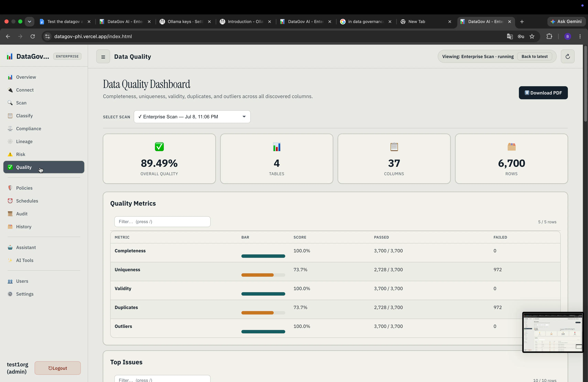Screen dimensions: 588x382
Task: Go to the Scan page
Action: (x=44, y=103)
